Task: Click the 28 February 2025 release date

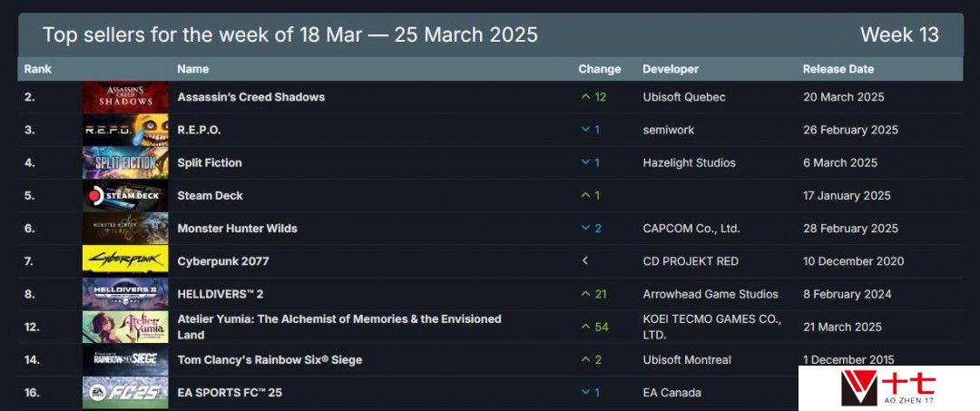Action: point(850,228)
